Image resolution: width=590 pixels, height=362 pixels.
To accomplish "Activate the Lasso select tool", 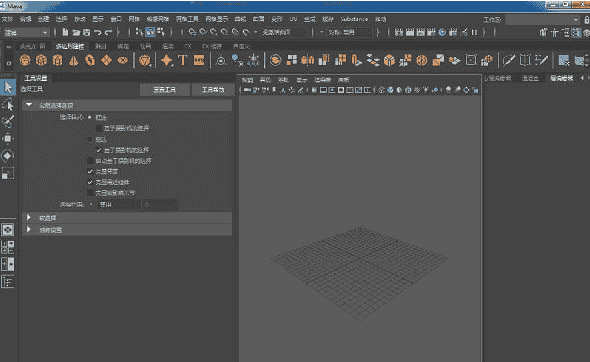I will [x=8, y=105].
